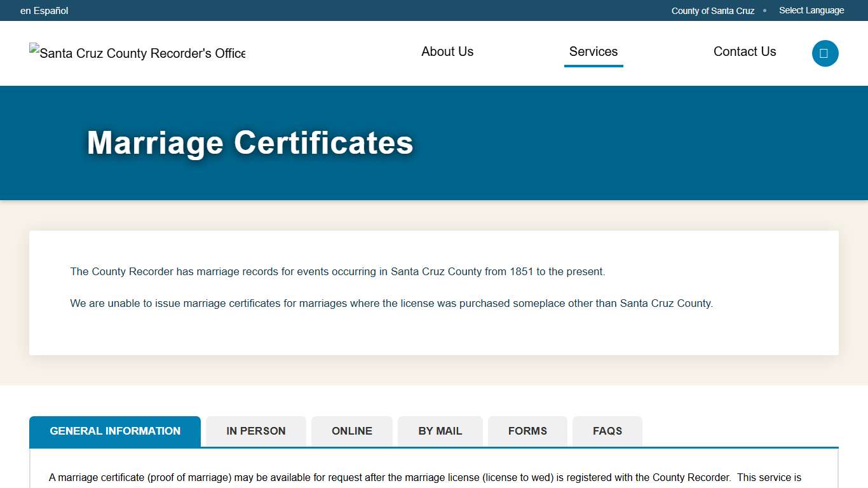This screenshot has width=868, height=488.
Task: Visit the County of Santa Cruz link
Action: coord(712,10)
